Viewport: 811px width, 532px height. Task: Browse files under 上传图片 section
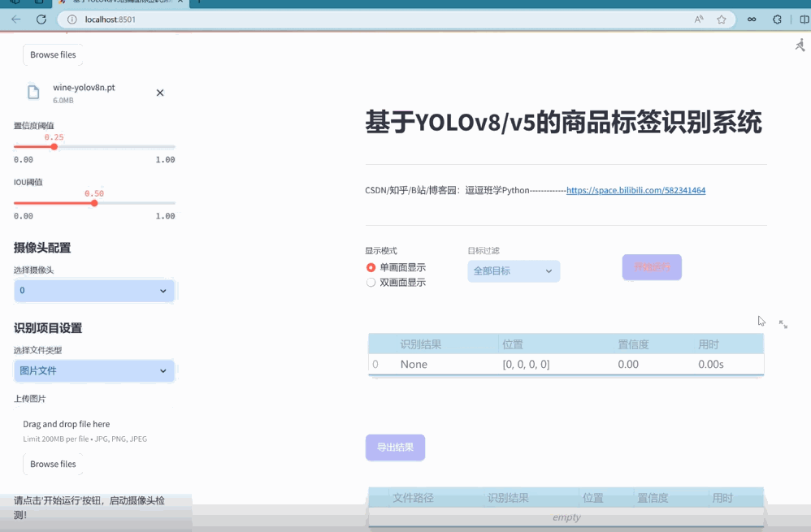[53, 465]
